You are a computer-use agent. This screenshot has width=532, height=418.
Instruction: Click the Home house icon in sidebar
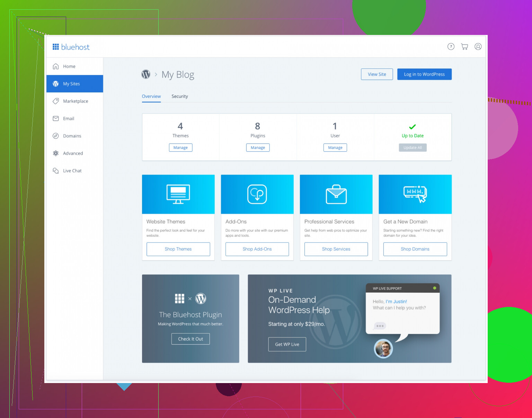tap(56, 66)
